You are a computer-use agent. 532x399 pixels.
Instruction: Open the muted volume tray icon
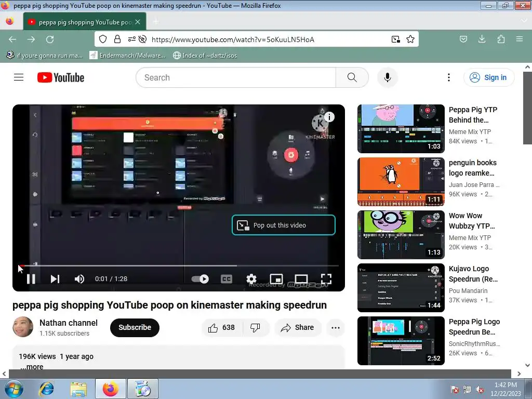tap(480, 389)
